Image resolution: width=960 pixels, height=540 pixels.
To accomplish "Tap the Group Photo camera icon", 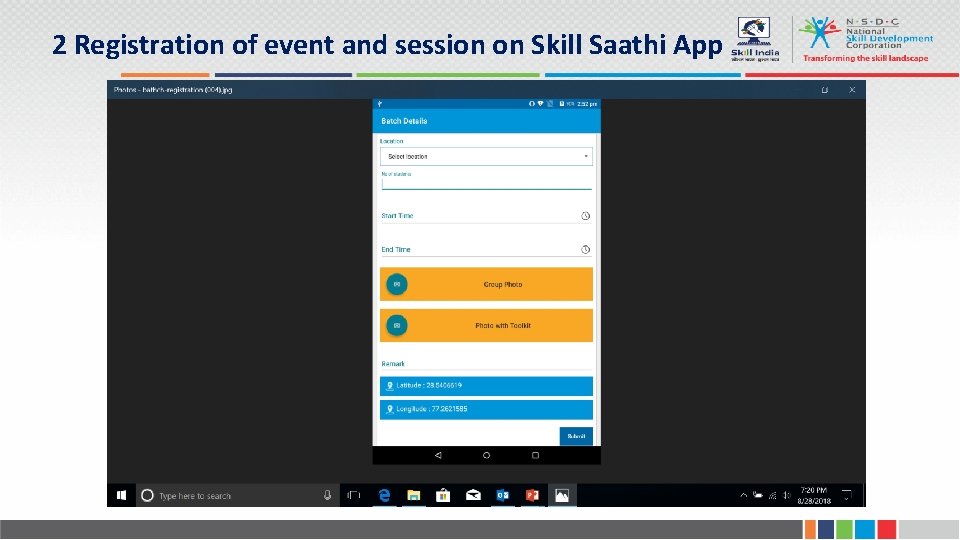I will pos(397,284).
